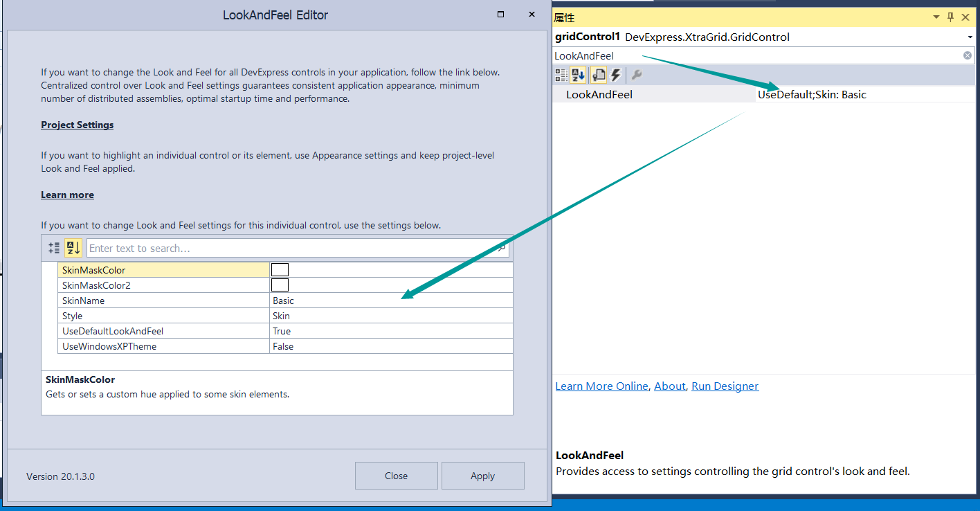This screenshot has width=980, height=511.
Task: Close the LookAndFeel Editor with X
Action: point(532,14)
